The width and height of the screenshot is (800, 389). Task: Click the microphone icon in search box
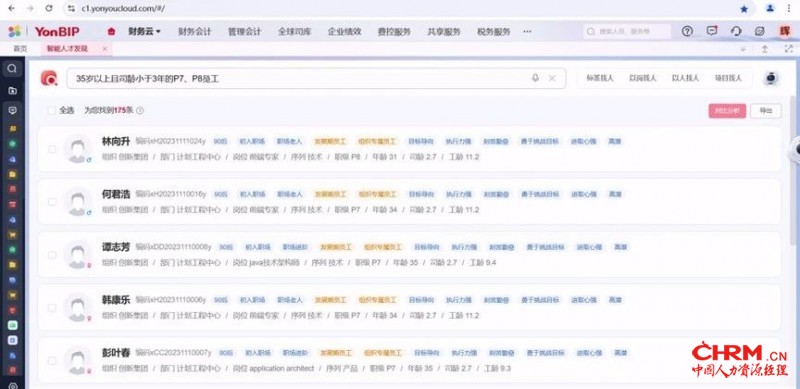pyautogui.click(x=535, y=78)
